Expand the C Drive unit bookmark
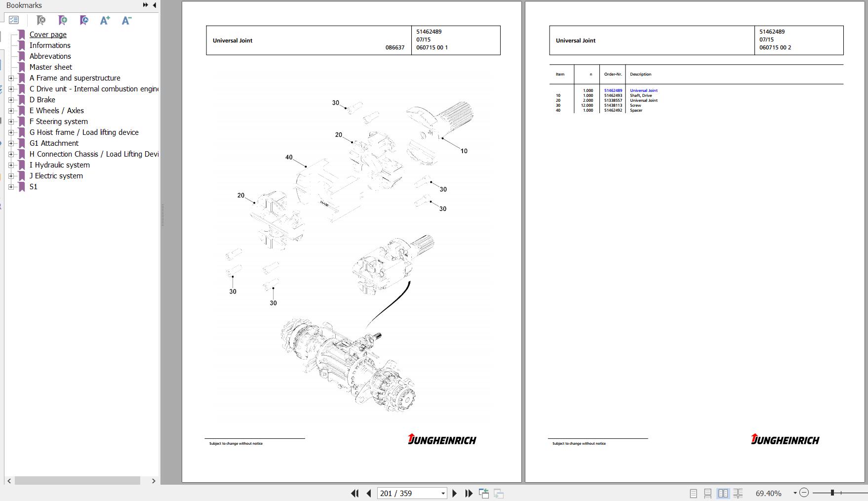Viewport: 868px width, 501px height. coord(11,89)
